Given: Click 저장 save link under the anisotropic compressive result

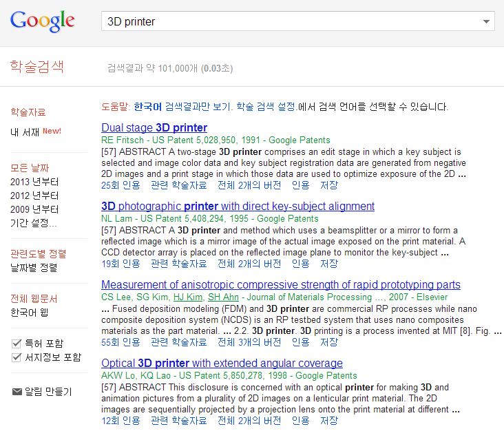Looking at the screenshot, I should 329,342.
